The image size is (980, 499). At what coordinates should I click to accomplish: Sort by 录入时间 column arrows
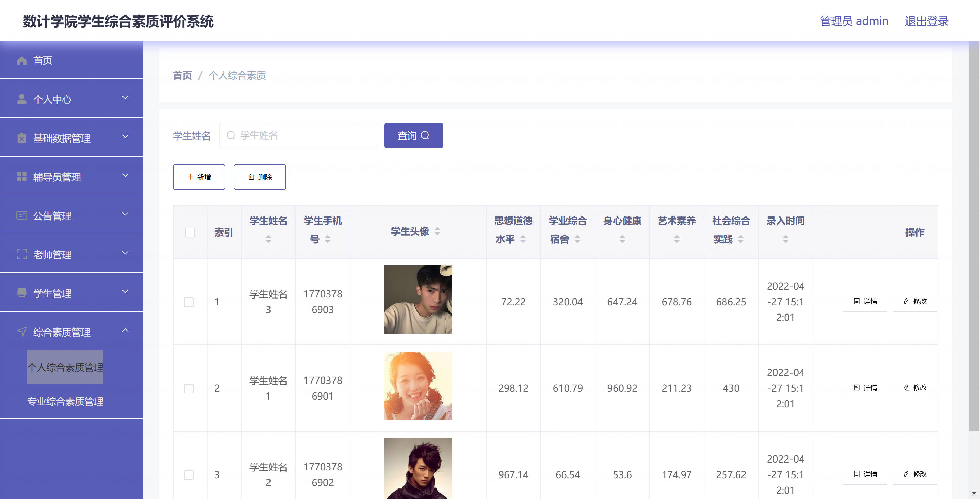(x=785, y=239)
